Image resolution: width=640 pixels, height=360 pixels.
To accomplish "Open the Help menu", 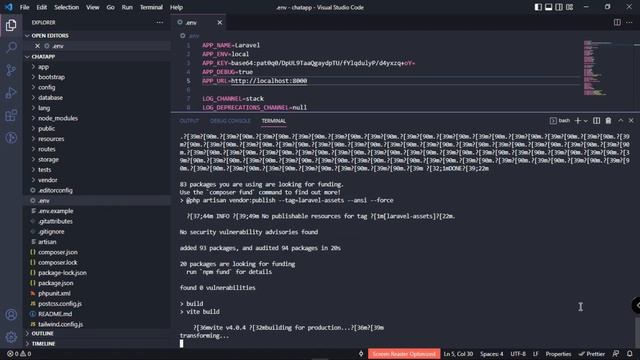I will (176, 7).
